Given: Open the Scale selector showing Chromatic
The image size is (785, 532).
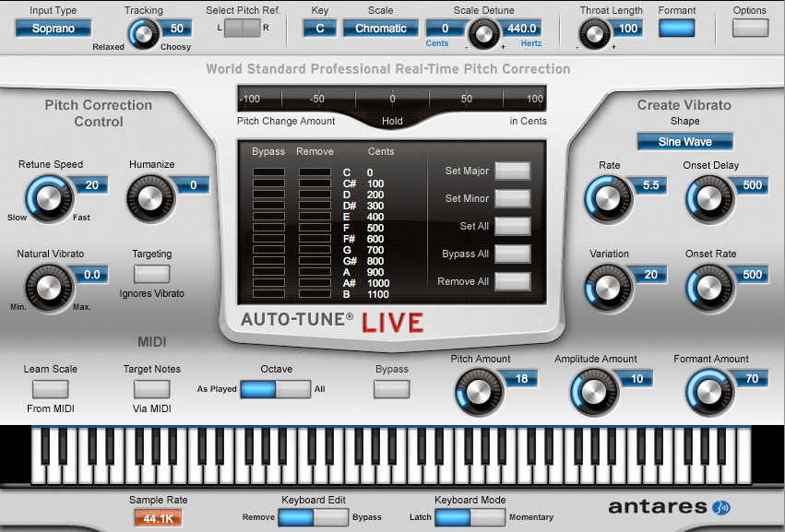Looking at the screenshot, I should pyautogui.click(x=380, y=29).
